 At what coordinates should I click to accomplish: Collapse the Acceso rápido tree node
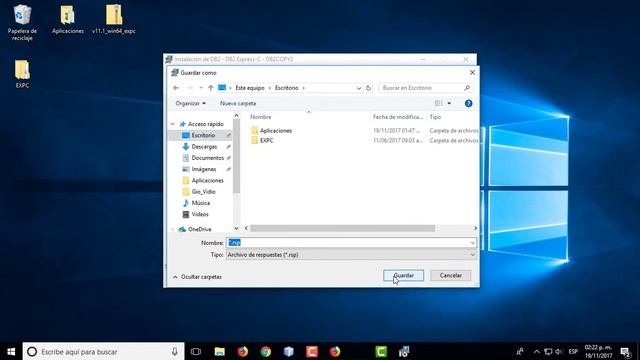[173, 124]
